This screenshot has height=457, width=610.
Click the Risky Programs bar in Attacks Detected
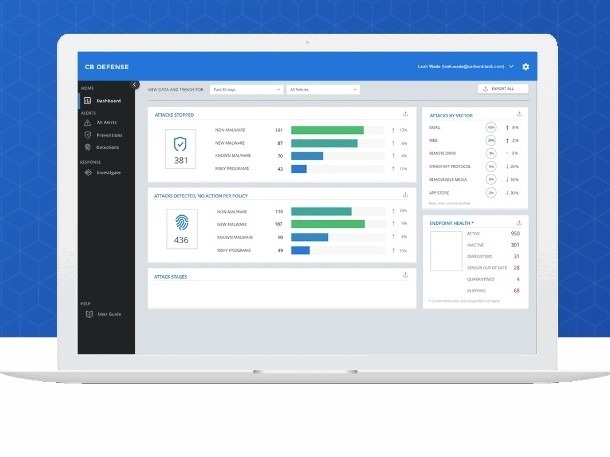tap(300, 250)
